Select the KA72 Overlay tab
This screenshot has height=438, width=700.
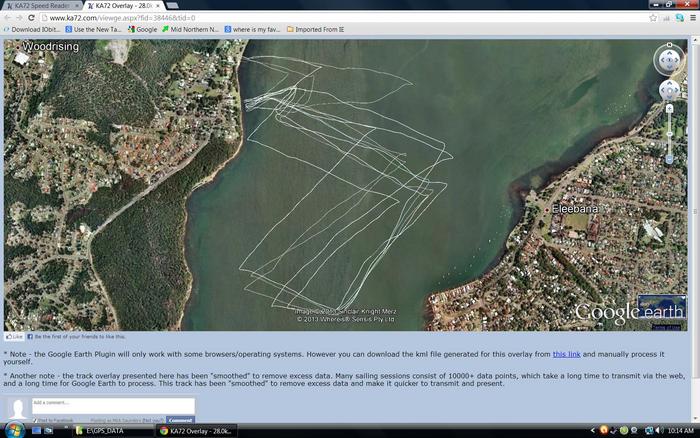121,5
